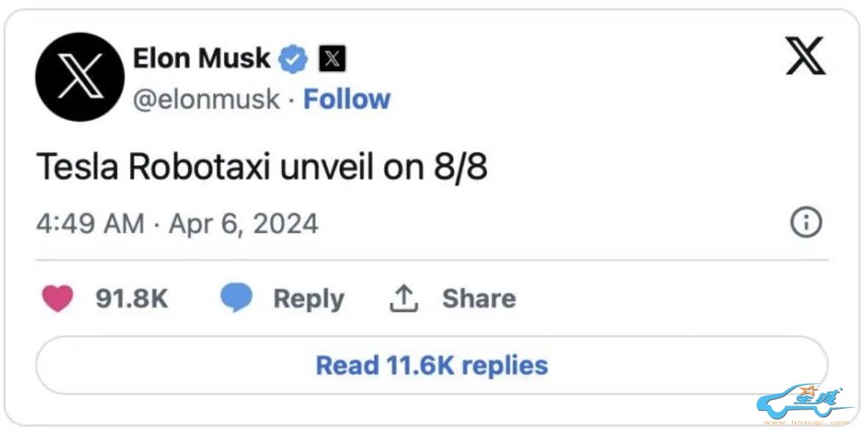Click Elon Musk's X profile avatar
Image resolution: width=868 pixels, height=430 pixels.
tap(79, 76)
